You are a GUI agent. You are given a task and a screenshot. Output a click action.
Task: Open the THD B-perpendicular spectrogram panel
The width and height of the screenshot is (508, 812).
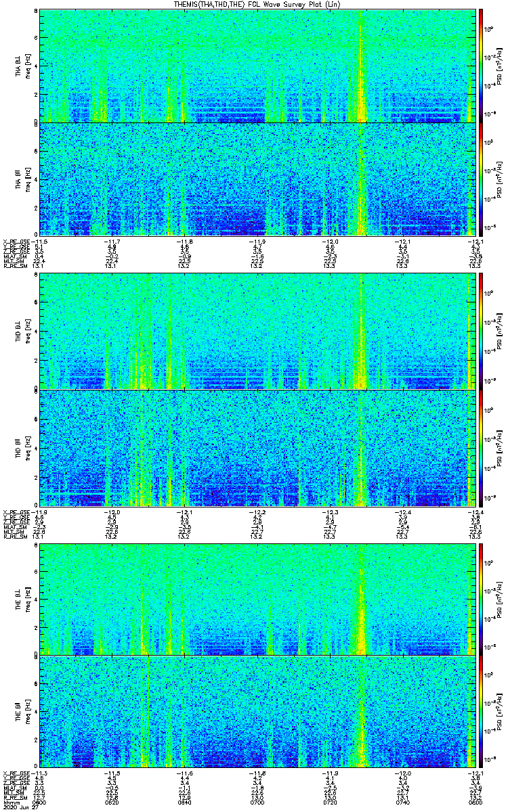(x=257, y=332)
